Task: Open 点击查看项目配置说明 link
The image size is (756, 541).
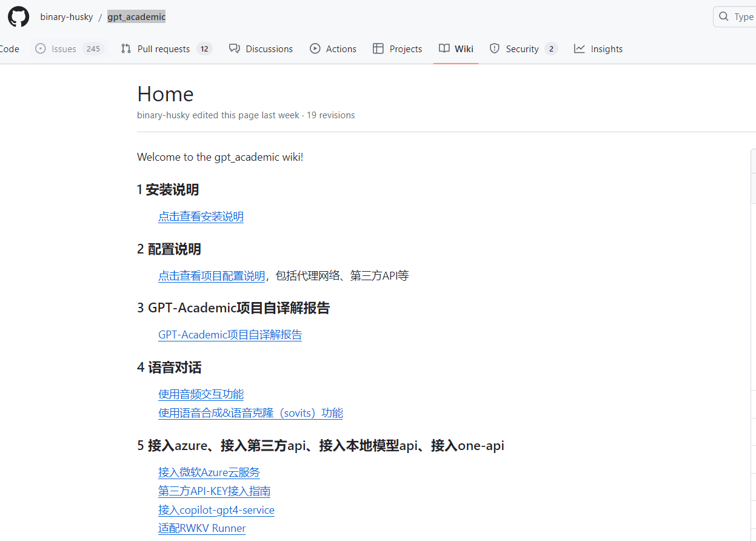Action: [211, 275]
